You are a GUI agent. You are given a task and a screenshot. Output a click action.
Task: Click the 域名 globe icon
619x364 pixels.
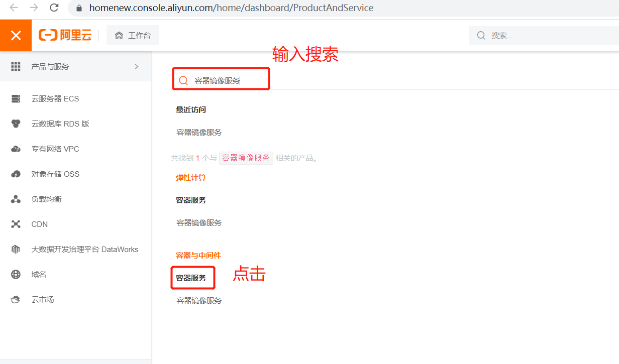(16, 274)
